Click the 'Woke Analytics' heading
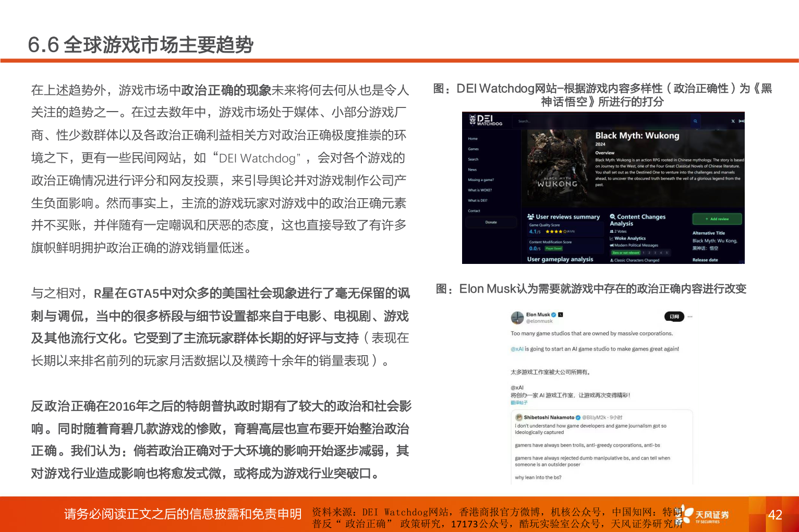 coord(630,238)
